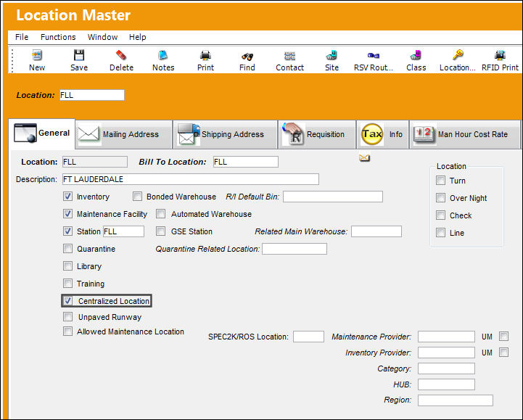Click the Related Main Warehouse field
The height and width of the screenshot is (420, 523).
click(x=376, y=231)
